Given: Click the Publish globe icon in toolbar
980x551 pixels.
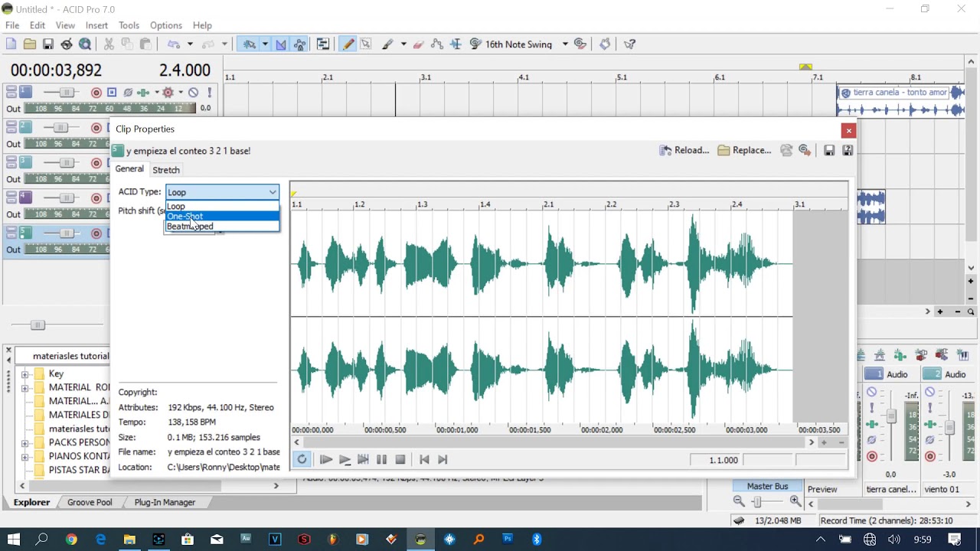Looking at the screenshot, I should click(85, 44).
